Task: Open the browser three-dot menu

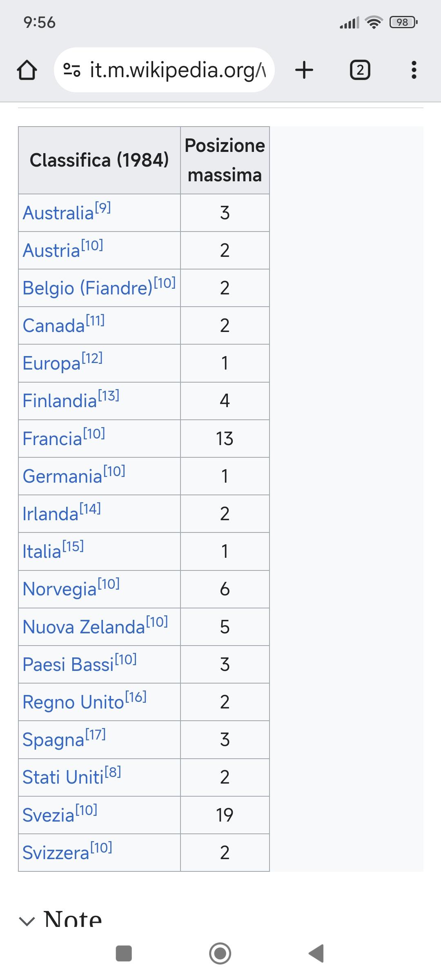Action: coord(414,70)
